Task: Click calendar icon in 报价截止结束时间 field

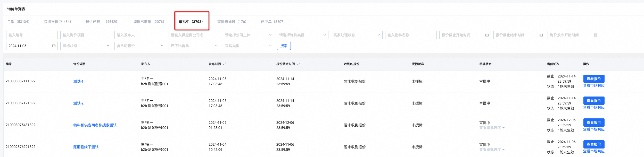Action: [541, 35]
